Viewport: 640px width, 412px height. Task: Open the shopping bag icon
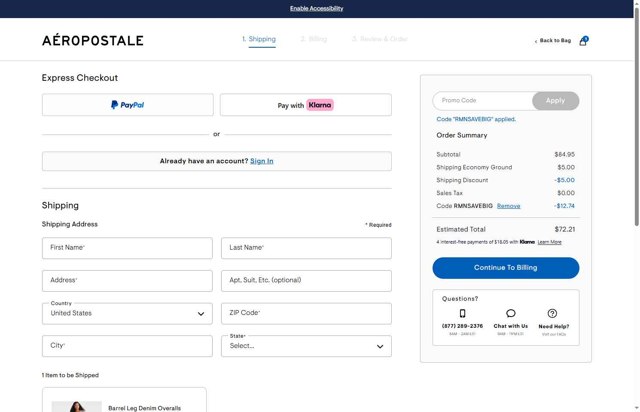[x=584, y=40]
